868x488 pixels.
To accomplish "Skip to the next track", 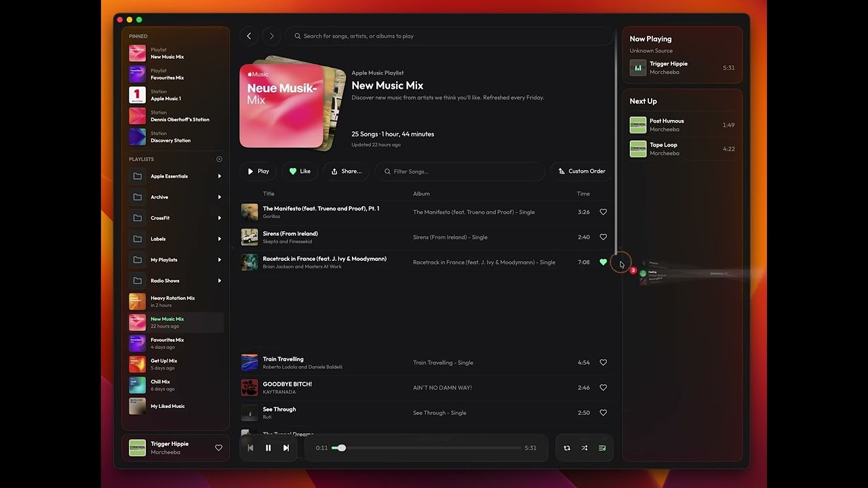I will click(286, 448).
